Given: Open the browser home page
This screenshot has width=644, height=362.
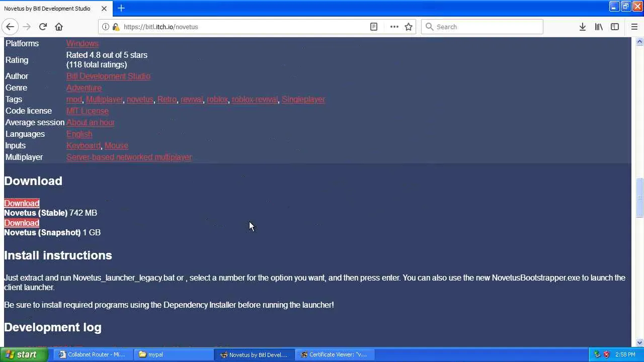Looking at the screenshot, I should click(59, 27).
